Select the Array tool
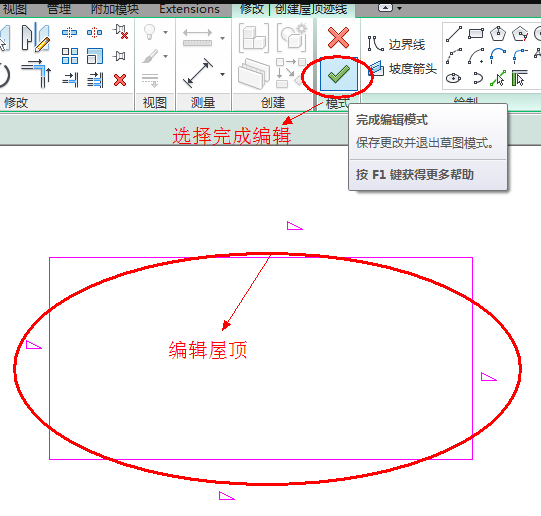541x516 pixels. (70, 56)
